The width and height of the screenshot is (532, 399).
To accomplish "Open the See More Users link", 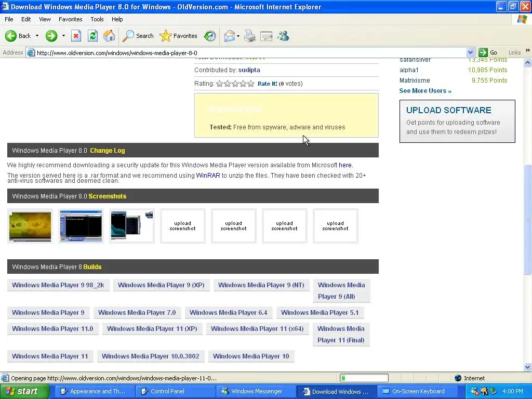I will [425, 90].
